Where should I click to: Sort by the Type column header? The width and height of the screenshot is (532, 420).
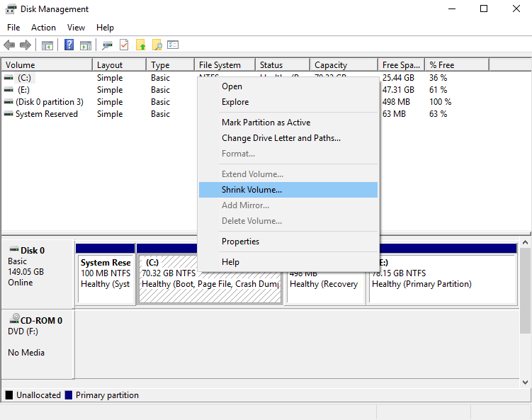point(170,64)
